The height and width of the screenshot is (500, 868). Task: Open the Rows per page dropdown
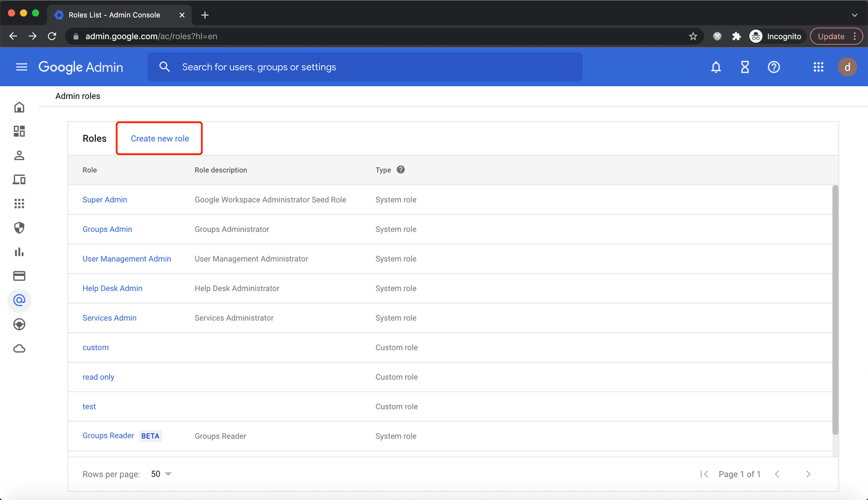tap(161, 474)
